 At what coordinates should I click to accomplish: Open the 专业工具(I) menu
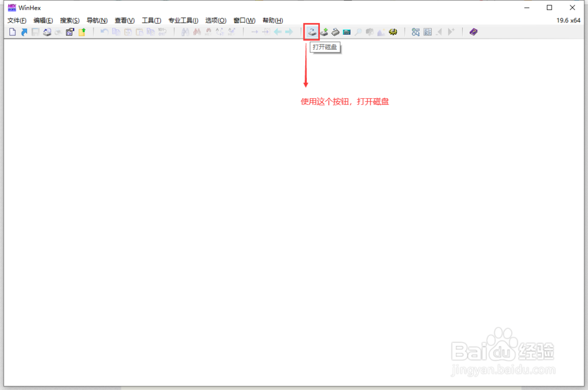click(183, 21)
